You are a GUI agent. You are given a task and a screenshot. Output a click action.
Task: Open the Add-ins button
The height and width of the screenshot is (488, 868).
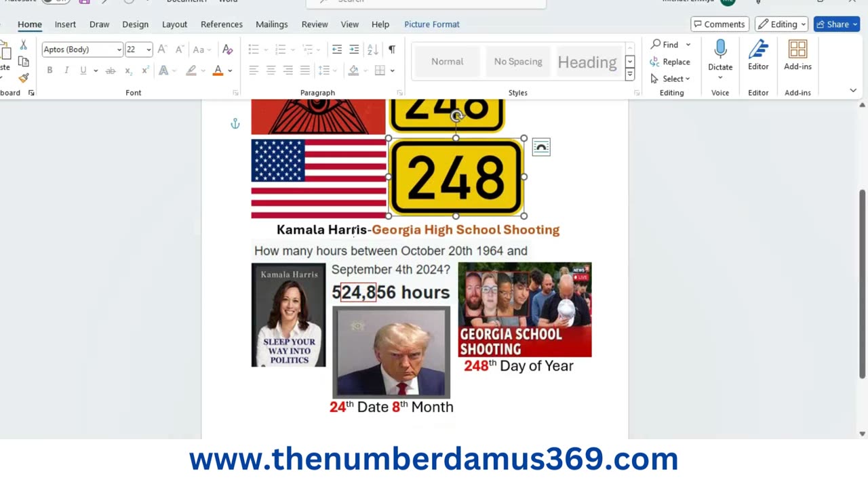(x=797, y=56)
